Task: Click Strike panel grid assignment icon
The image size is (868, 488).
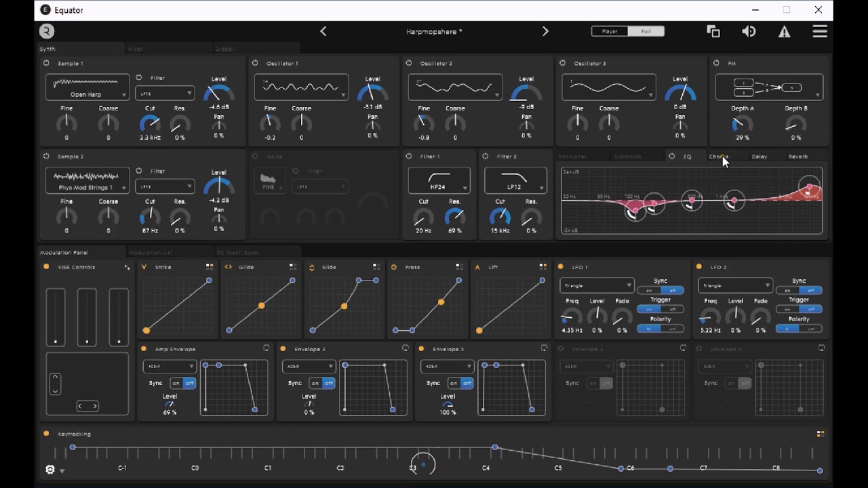Action: pyautogui.click(x=210, y=267)
